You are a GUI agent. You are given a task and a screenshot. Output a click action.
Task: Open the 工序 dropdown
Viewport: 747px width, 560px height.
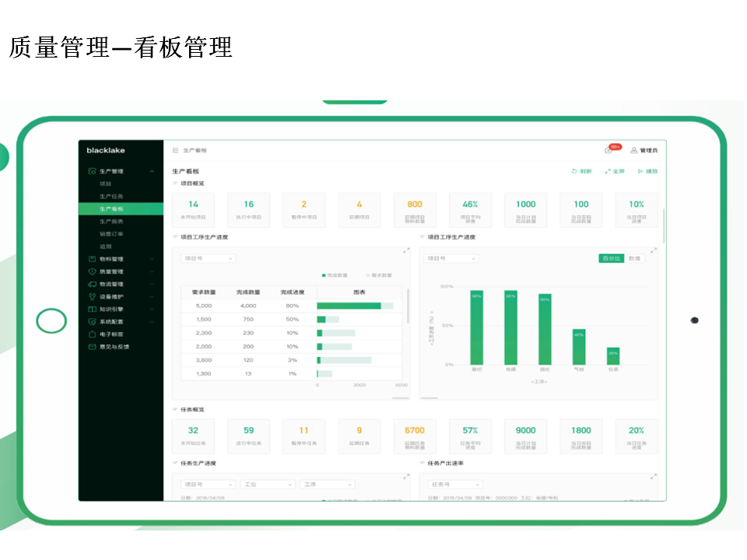(x=328, y=485)
